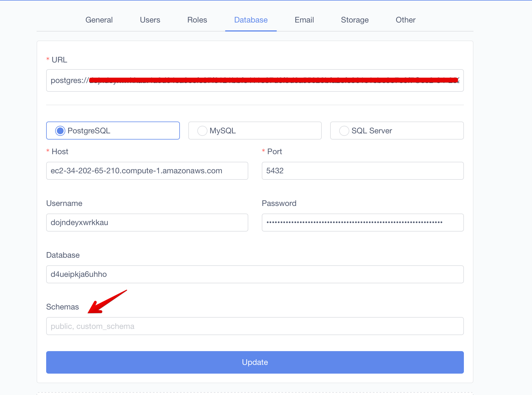Click the Username label
The height and width of the screenshot is (395, 532).
tap(64, 203)
